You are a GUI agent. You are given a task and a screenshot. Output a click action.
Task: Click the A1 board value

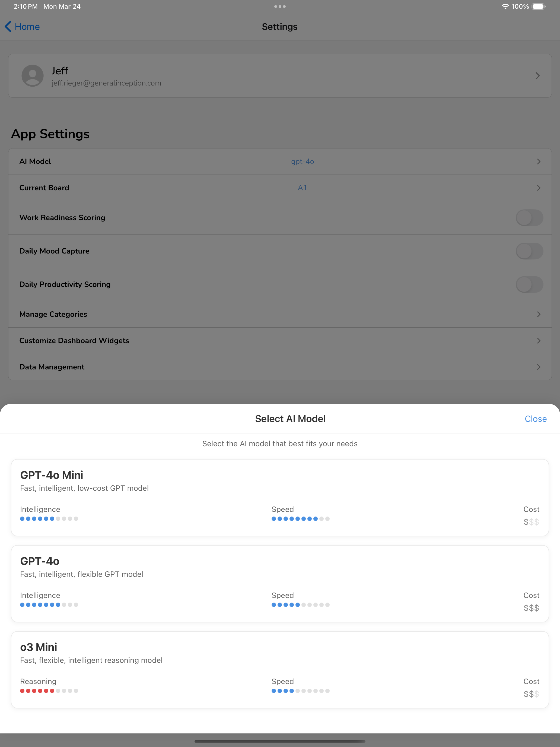coord(303,188)
